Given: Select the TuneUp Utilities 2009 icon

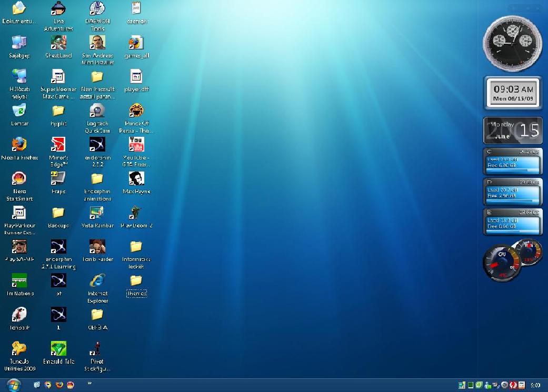Looking at the screenshot, I should (19, 348).
